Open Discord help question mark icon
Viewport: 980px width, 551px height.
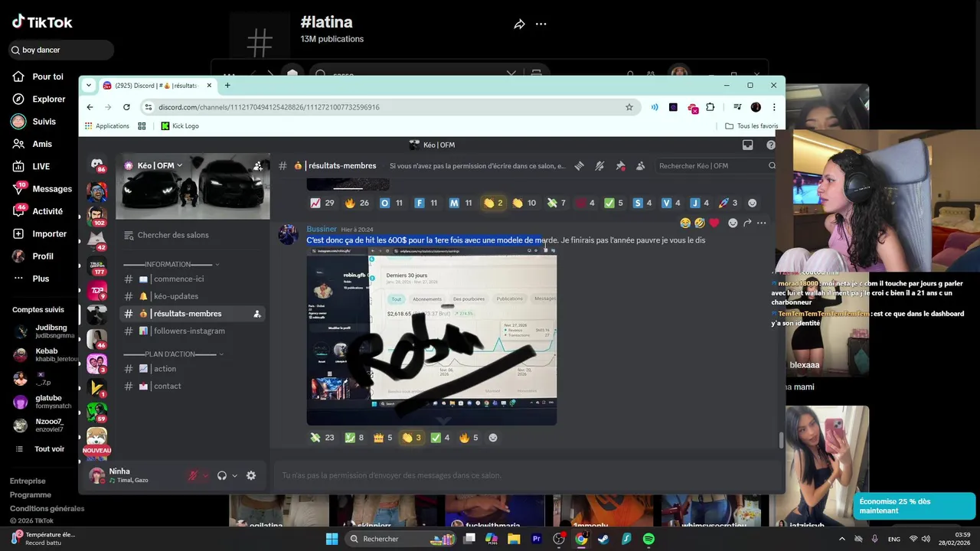coord(771,145)
